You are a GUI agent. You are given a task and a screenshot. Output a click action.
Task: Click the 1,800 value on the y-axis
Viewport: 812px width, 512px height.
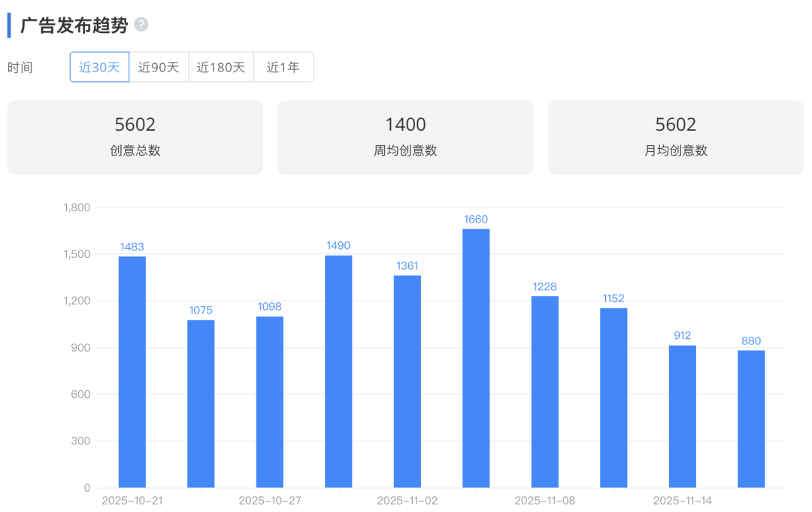(75, 208)
